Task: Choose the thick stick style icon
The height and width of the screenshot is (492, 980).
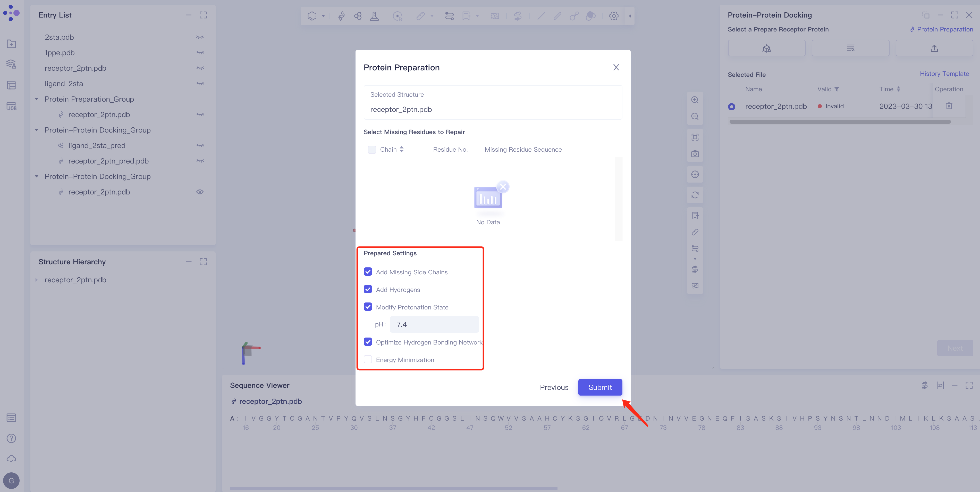Action: (557, 16)
